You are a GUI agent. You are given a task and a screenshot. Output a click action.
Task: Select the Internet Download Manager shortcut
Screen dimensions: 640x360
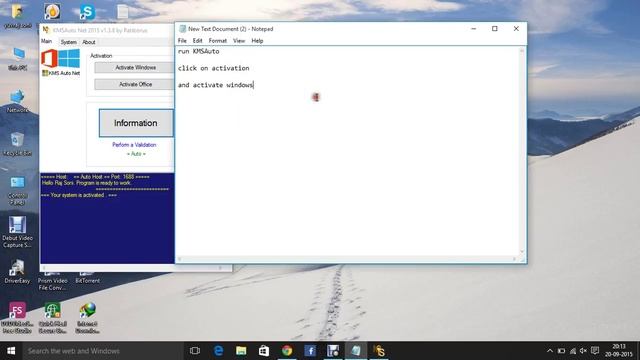click(x=87, y=318)
